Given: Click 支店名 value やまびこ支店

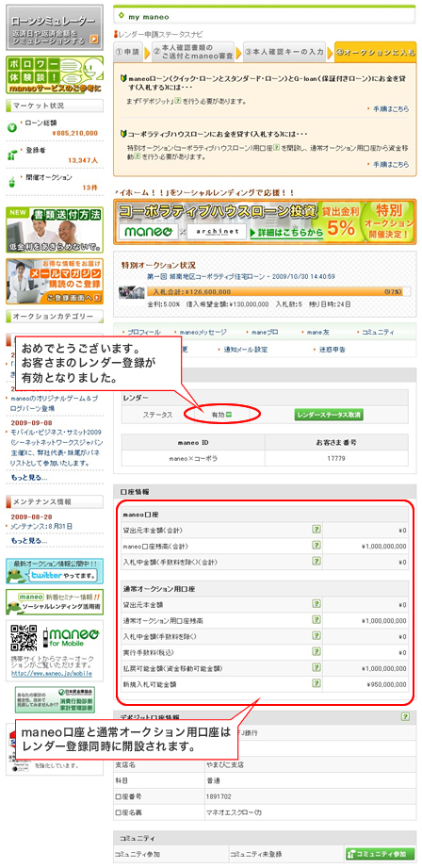Looking at the screenshot, I should pos(224,764).
